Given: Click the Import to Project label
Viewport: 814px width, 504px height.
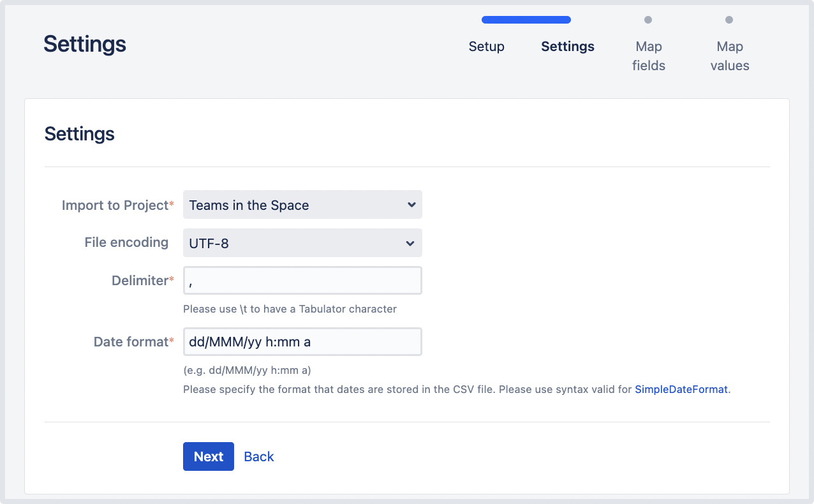Looking at the screenshot, I should [x=115, y=205].
